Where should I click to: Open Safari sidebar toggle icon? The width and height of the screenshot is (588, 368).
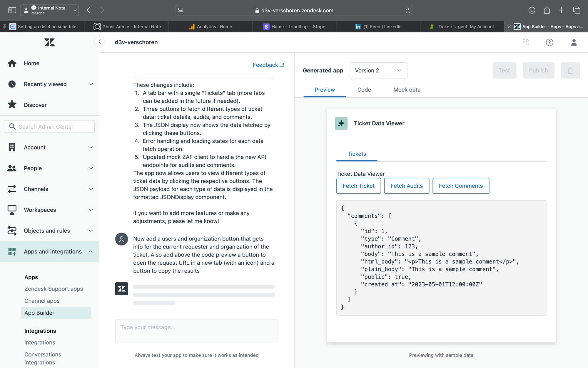click(12, 10)
